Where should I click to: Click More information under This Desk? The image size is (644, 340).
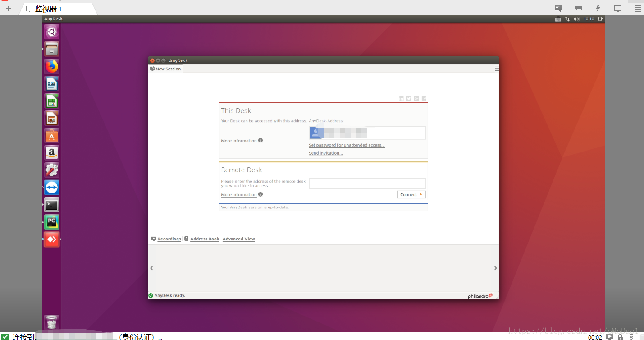239,141
